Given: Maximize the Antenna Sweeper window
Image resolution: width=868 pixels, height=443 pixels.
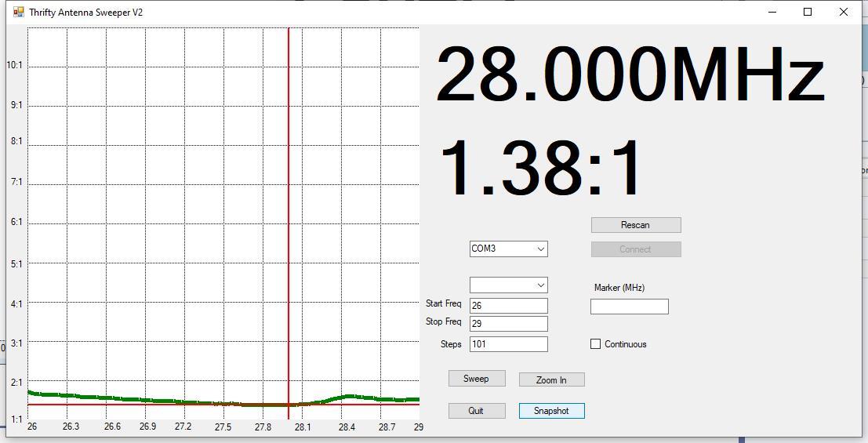Looking at the screenshot, I should click(x=808, y=12).
